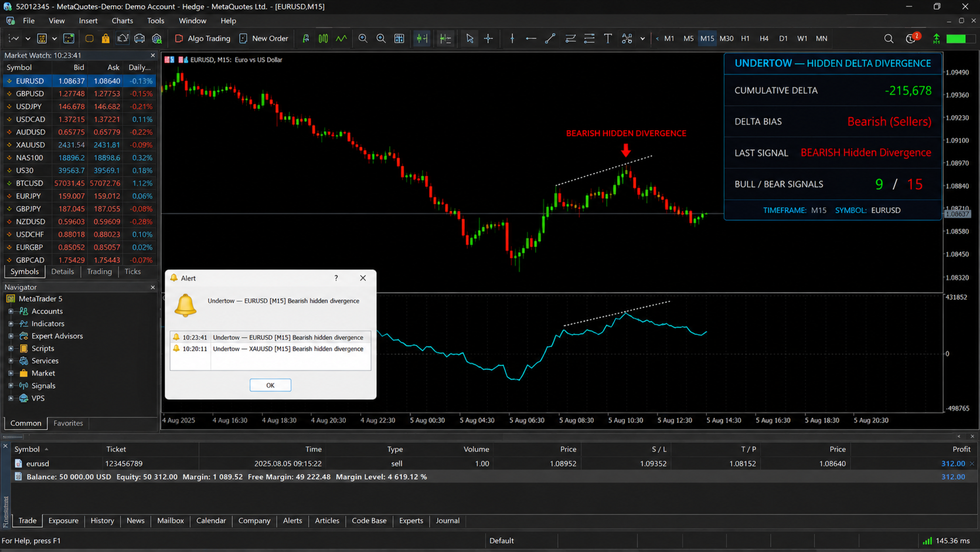Toggle chart shift

[445, 38]
